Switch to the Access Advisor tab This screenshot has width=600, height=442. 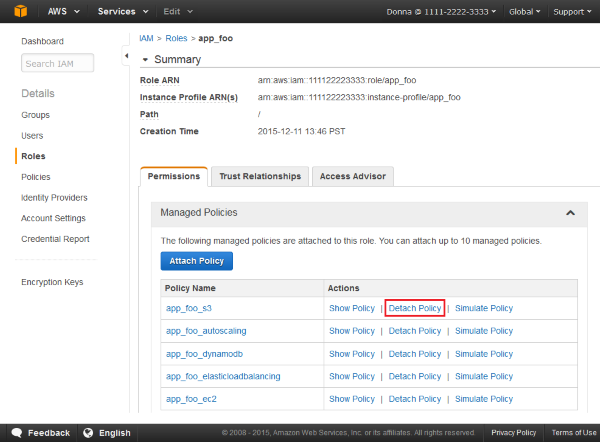[x=353, y=176]
